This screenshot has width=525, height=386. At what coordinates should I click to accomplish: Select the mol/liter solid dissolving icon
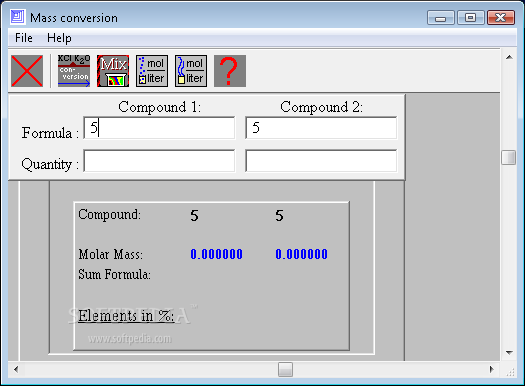coord(152,71)
